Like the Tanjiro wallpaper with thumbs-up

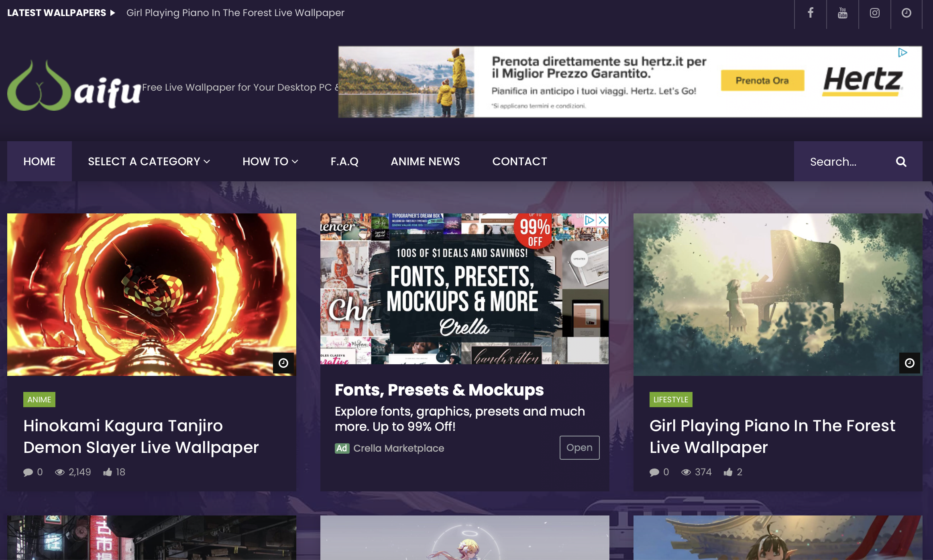pyautogui.click(x=108, y=472)
